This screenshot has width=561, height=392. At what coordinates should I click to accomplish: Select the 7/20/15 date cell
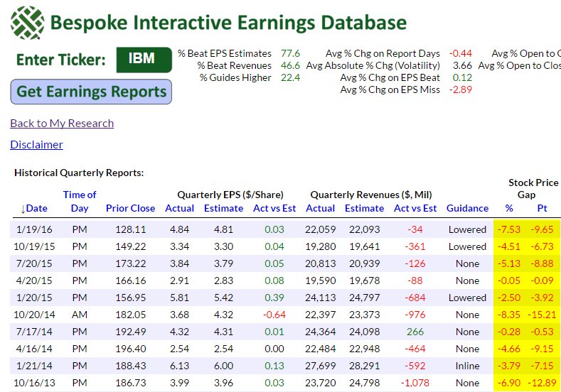pos(34,263)
